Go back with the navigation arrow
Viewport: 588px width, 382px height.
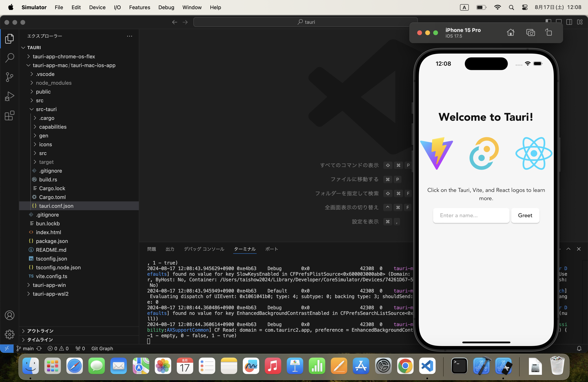pyautogui.click(x=174, y=22)
